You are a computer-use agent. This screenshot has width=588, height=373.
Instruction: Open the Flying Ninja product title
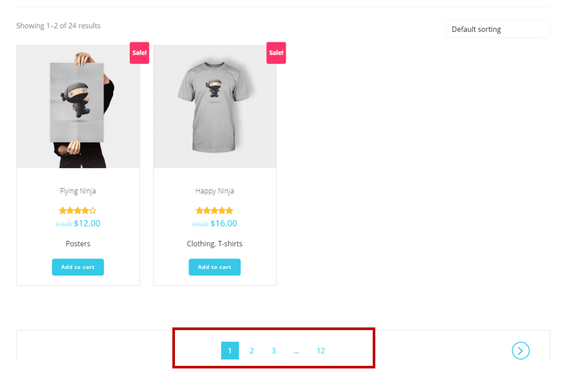coord(78,191)
